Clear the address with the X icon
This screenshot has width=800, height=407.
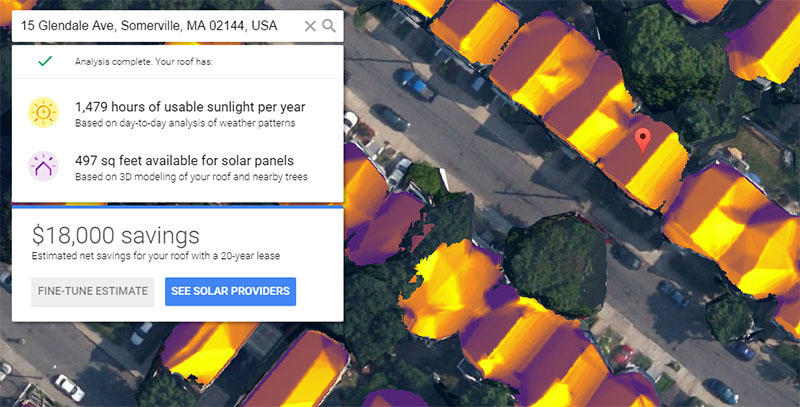pyautogui.click(x=310, y=26)
